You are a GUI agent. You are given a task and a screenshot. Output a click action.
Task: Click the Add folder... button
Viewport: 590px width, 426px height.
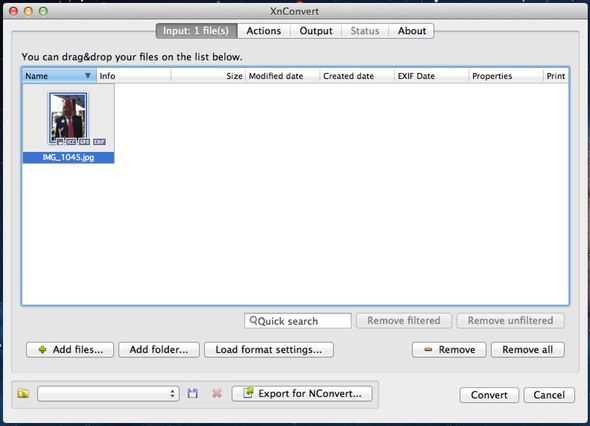159,350
